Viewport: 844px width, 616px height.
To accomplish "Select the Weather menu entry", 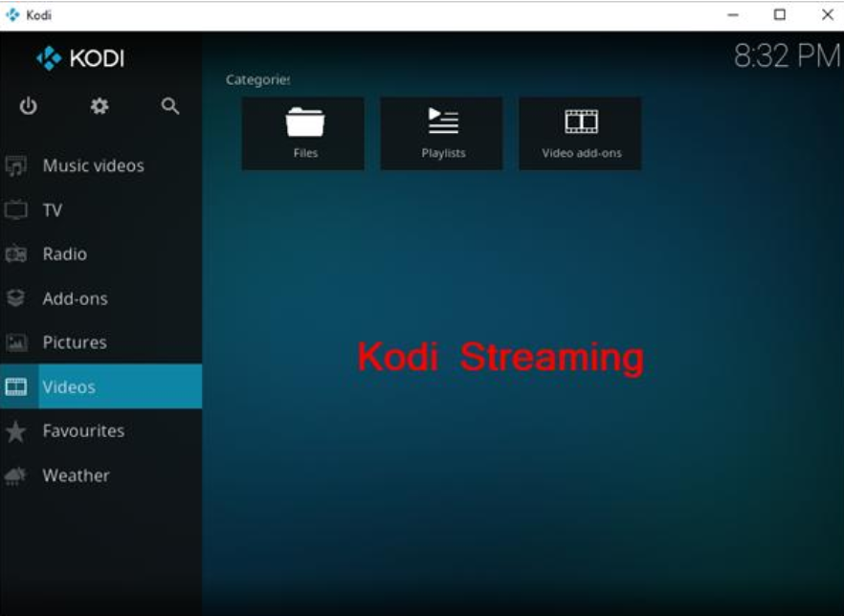I will click(x=76, y=475).
